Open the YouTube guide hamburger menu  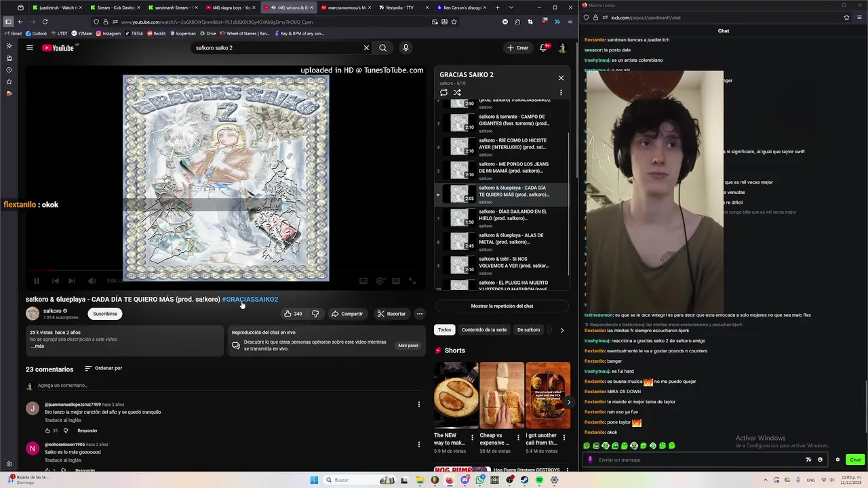tap(30, 48)
